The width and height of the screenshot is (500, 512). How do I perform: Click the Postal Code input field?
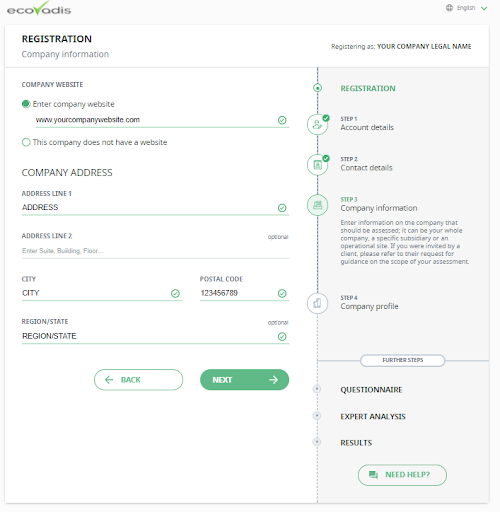(244, 293)
